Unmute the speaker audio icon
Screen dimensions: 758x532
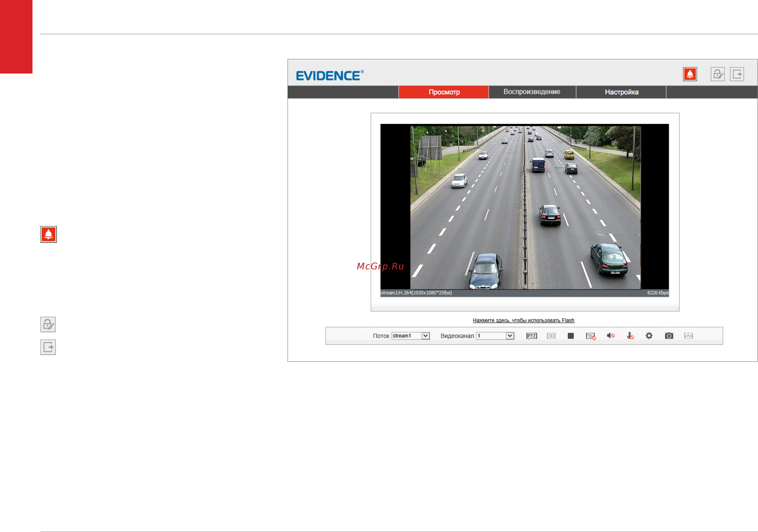pyautogui.click(x=611, y=336)
